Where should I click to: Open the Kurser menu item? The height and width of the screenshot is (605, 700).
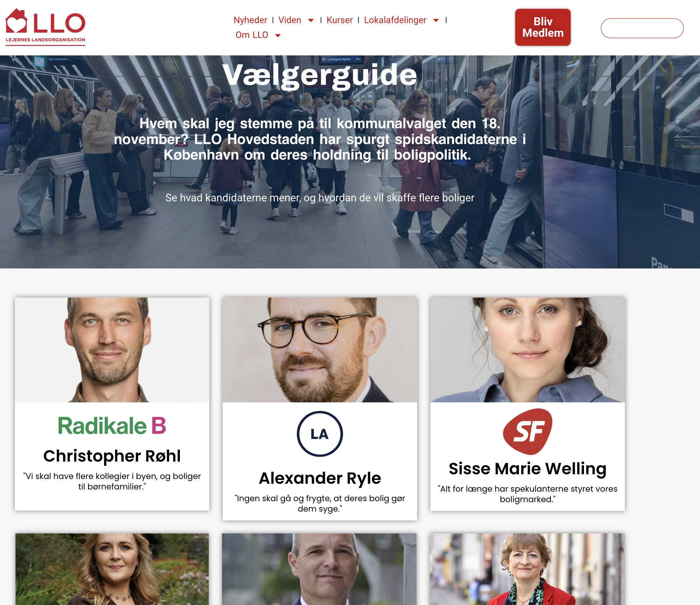[x=339, y=20]
